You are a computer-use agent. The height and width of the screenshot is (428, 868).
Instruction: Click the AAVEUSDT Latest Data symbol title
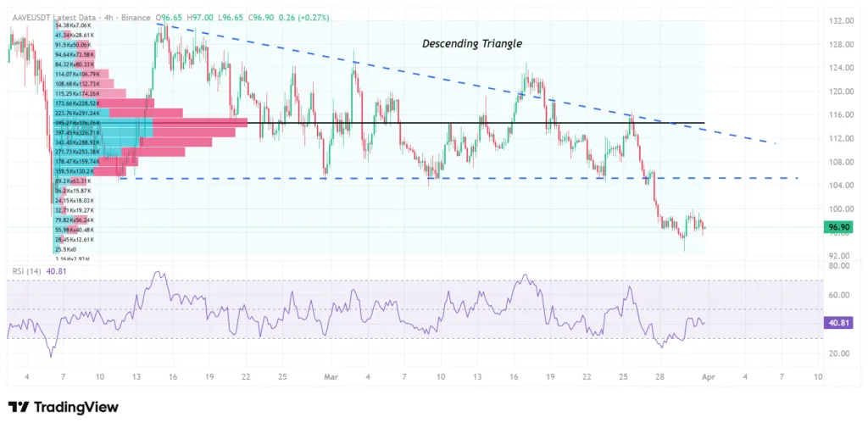pos(55,17)
